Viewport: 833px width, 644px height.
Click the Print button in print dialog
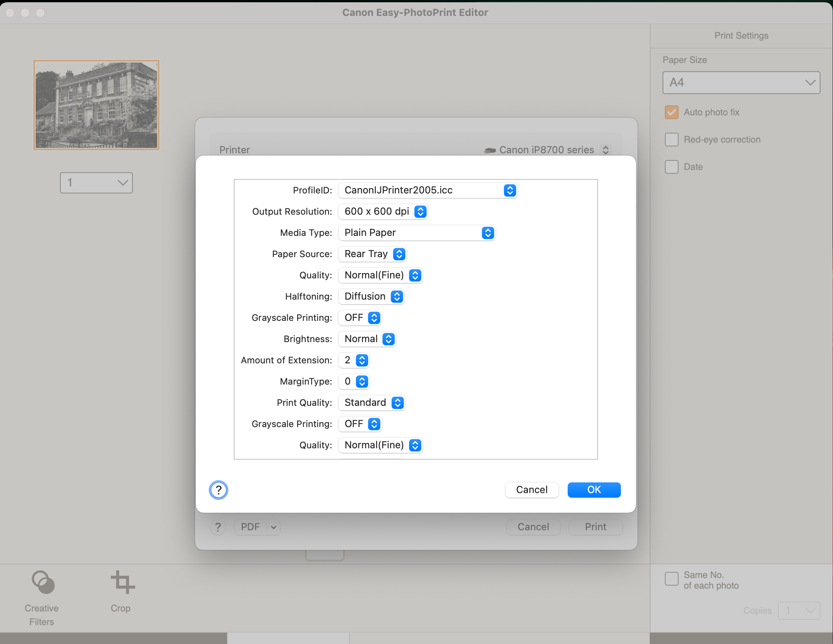[x=595, y=526]
